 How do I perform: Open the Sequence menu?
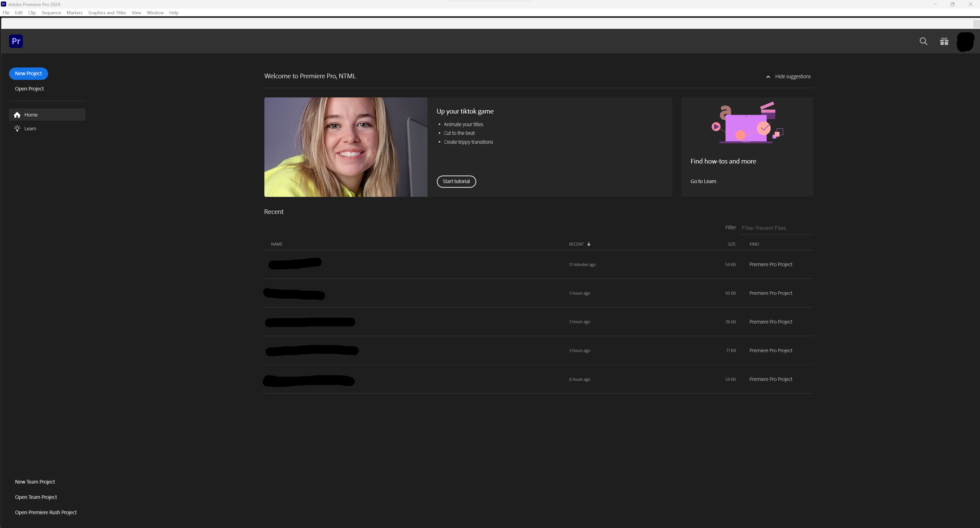click(x=51, y=12)
